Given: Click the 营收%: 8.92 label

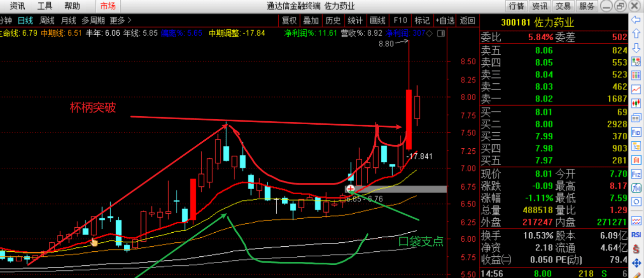Looking at the screenshot, I should pyautogui.click(x=362, y=33).
